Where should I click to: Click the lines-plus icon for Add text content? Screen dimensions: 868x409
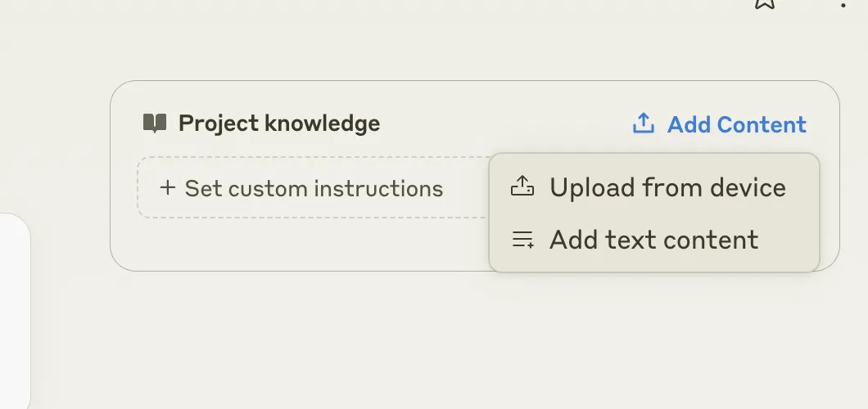(x=522, y=240)
